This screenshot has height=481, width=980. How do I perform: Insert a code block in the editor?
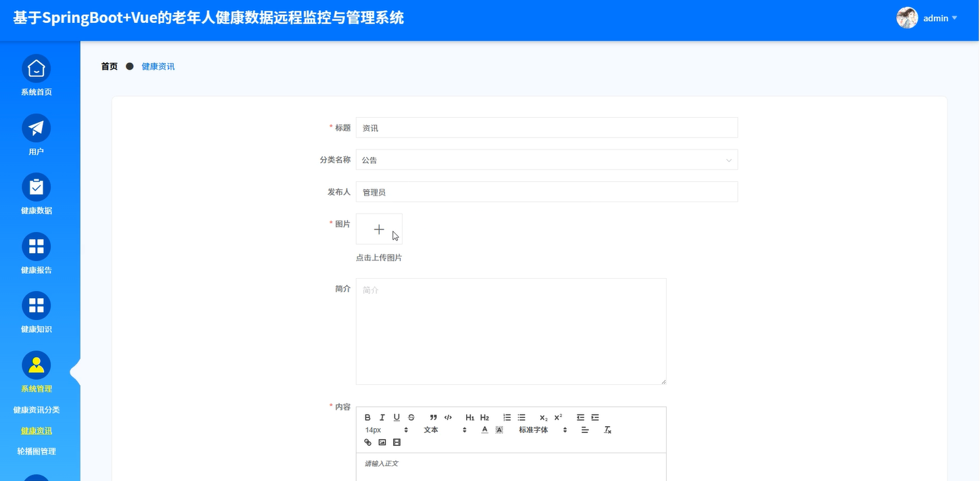click(x=448, y=417)
